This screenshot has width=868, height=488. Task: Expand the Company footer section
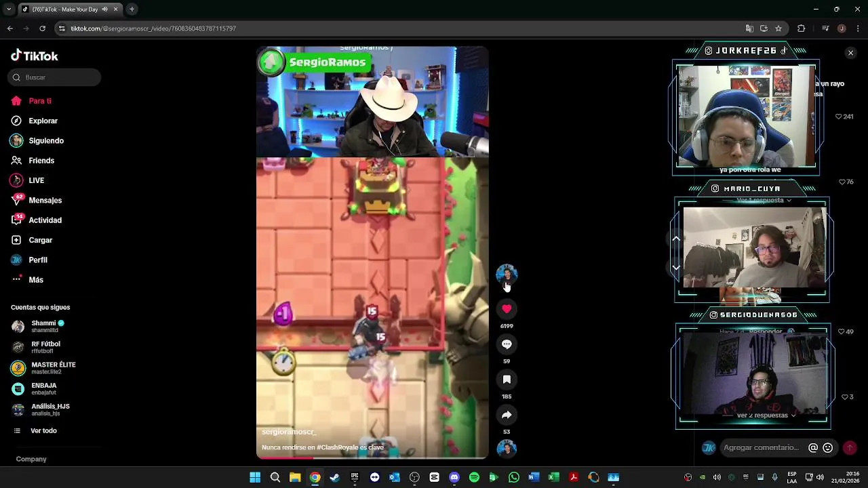pyautogui.click(x=31, y=459)
